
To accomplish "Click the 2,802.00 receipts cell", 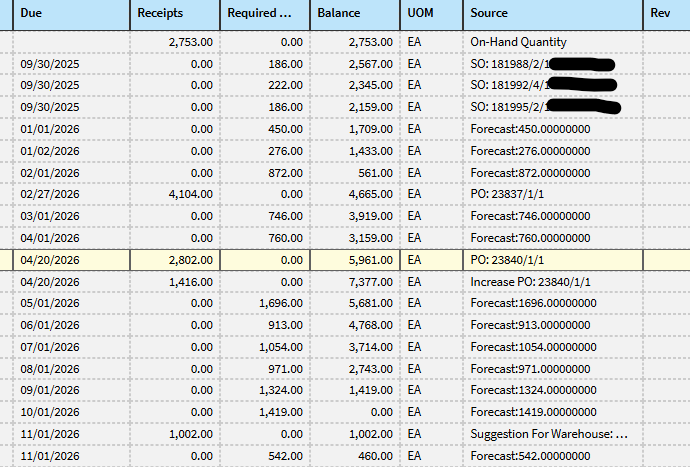I will point(175,260).
